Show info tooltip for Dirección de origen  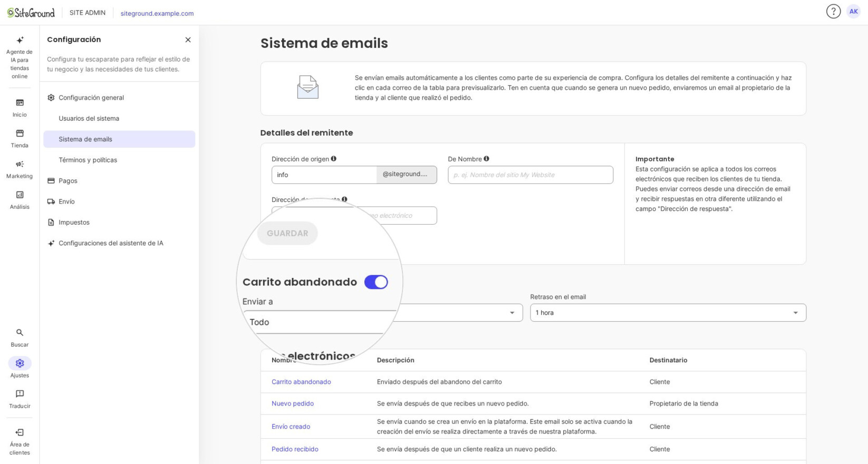333,159
